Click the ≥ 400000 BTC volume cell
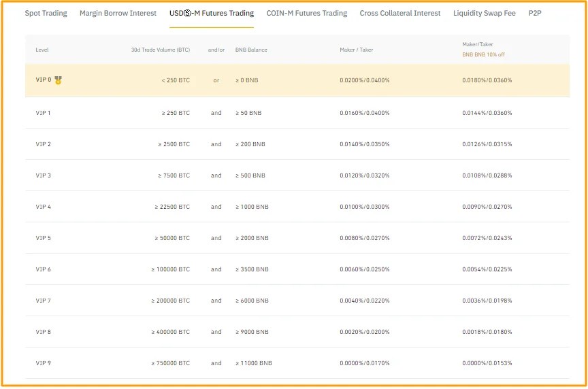Screen dimensions: 588x389 point(171,332)
